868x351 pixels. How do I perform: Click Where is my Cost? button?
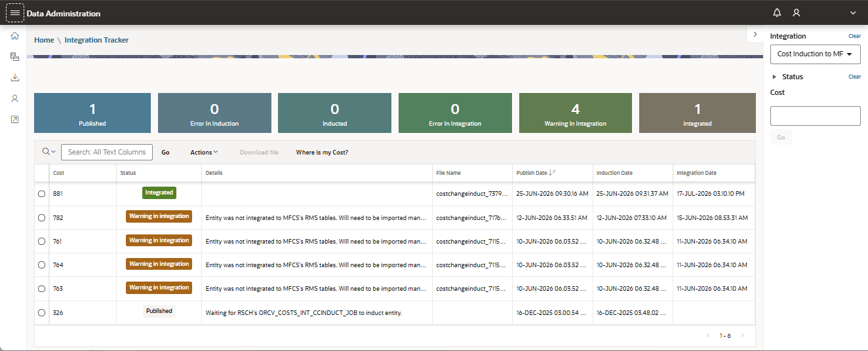tap(322, 153)
